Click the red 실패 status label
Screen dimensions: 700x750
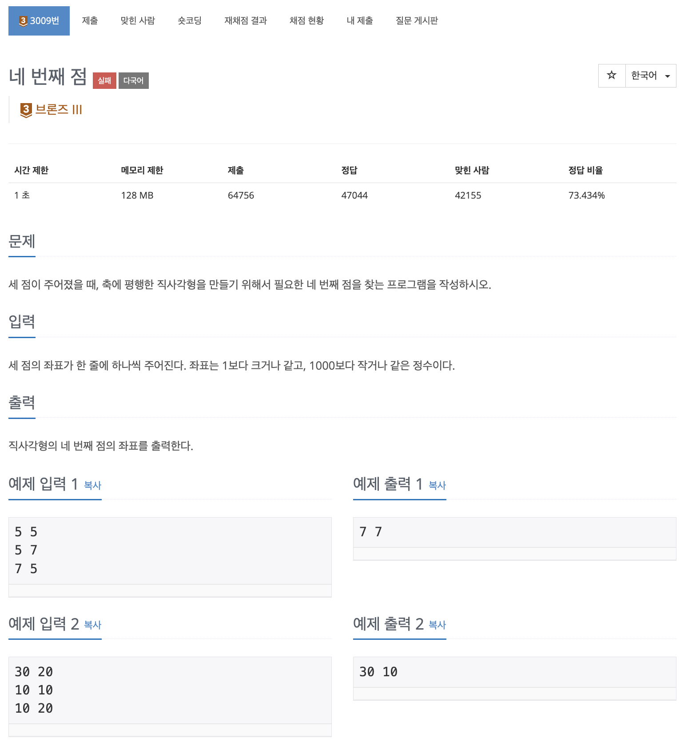click(104, 80)
